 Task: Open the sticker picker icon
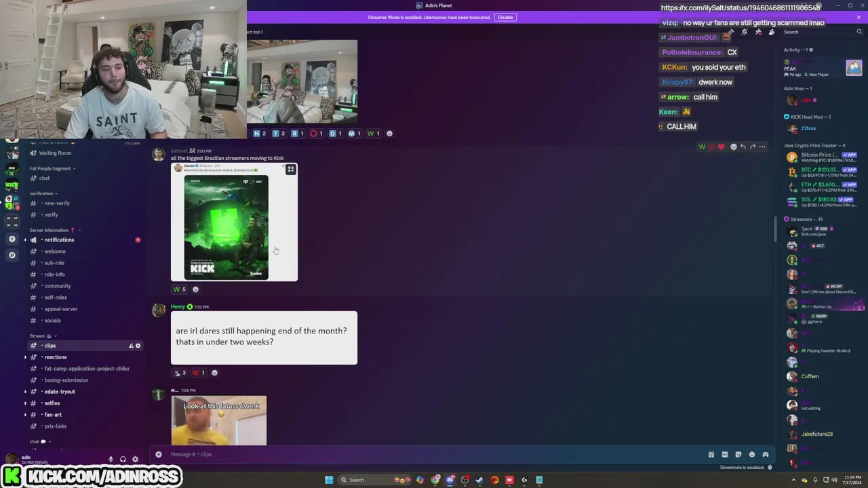pyautogui.click(x=738, y=454)
